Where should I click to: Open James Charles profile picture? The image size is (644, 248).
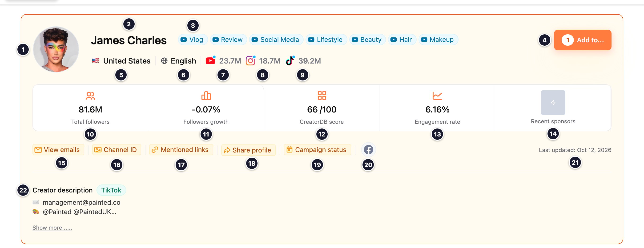tap(56, 49)
